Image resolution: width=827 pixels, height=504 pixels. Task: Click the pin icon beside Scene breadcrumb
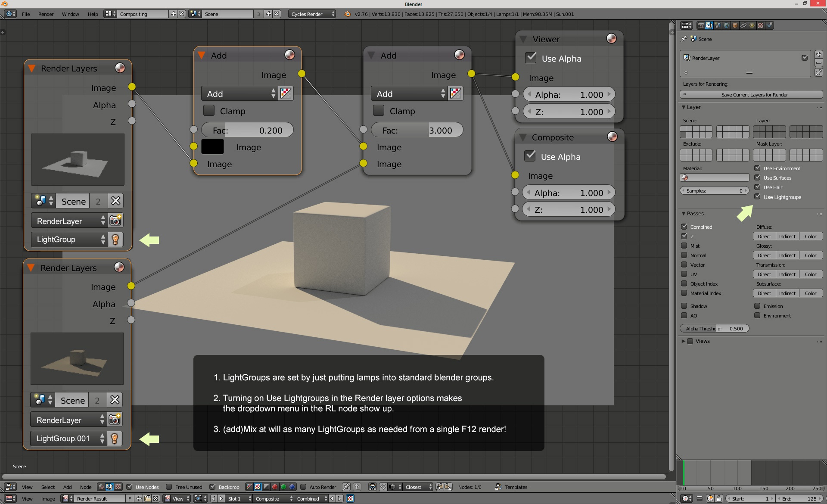(x=684, y=39)
